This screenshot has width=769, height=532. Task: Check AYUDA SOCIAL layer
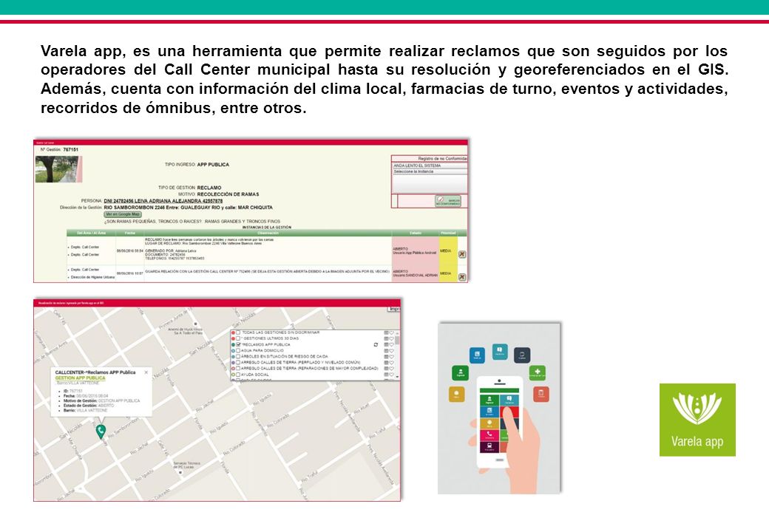(238, 375)
